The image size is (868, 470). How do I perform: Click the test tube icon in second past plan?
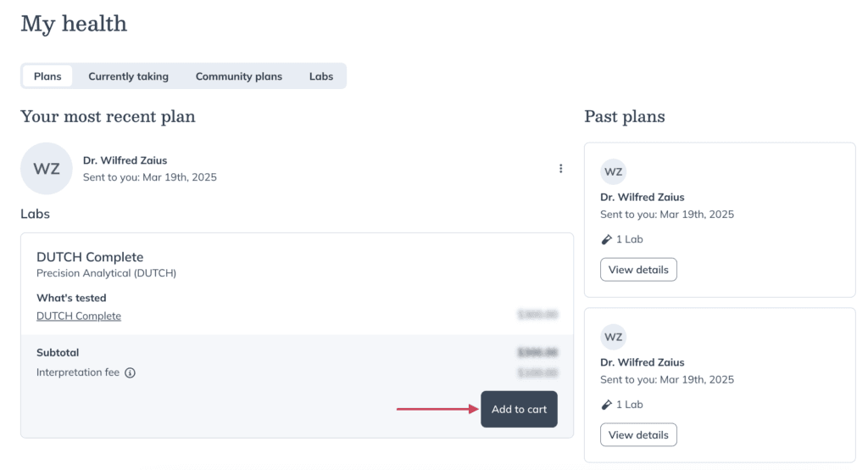point(606,405)
